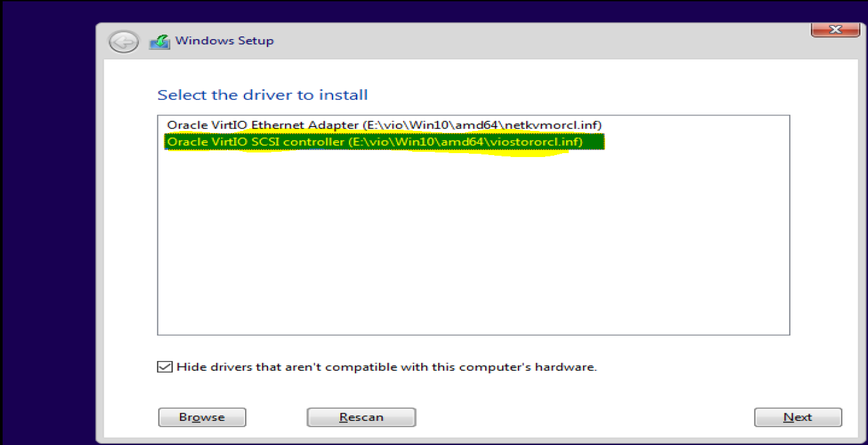Click the Windows Setup installer icon

tap(160, 42)
